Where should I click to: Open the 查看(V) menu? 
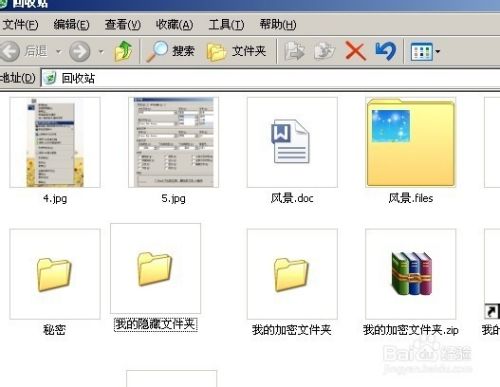coord(123,24)
